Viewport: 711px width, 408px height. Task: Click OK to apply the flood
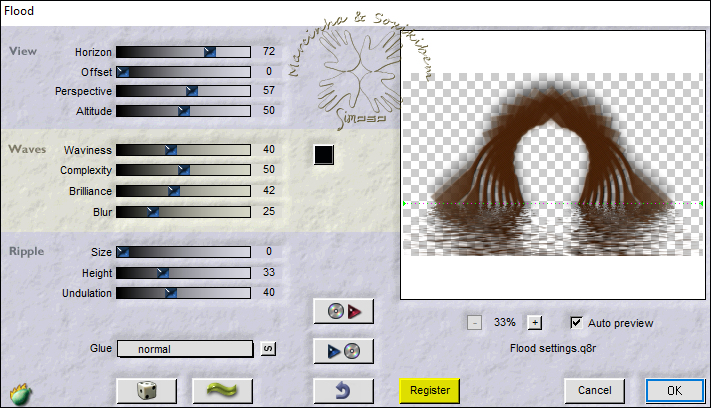point(674,389)
